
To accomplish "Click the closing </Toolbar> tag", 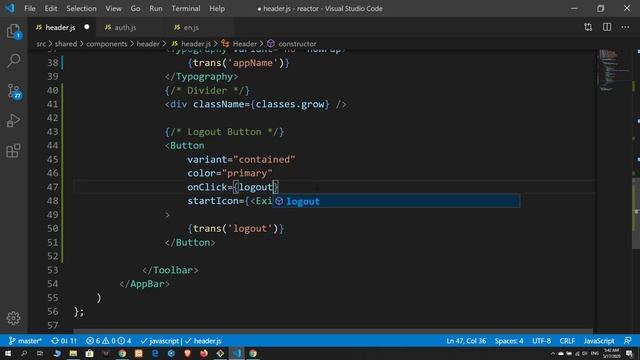I will coord(170,270).
